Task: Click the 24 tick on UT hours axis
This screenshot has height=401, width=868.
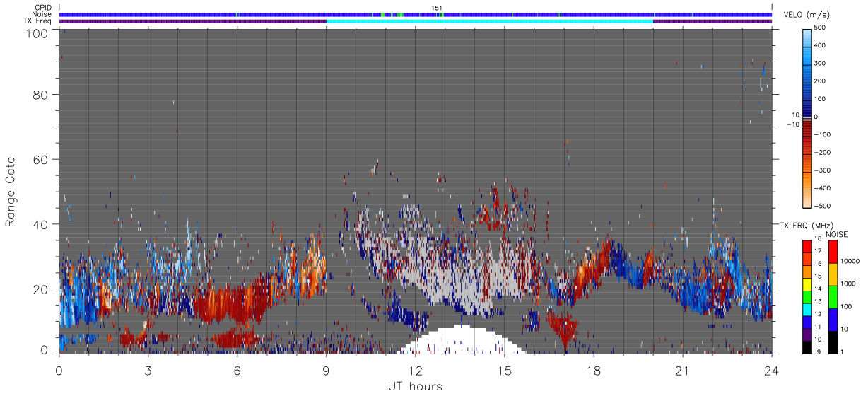Action: [771, 371]
